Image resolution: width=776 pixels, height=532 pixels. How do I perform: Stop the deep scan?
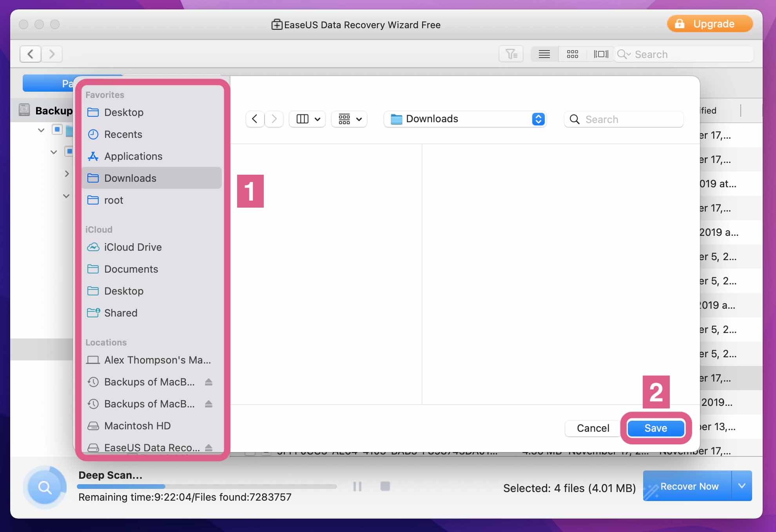click(385, 486)
